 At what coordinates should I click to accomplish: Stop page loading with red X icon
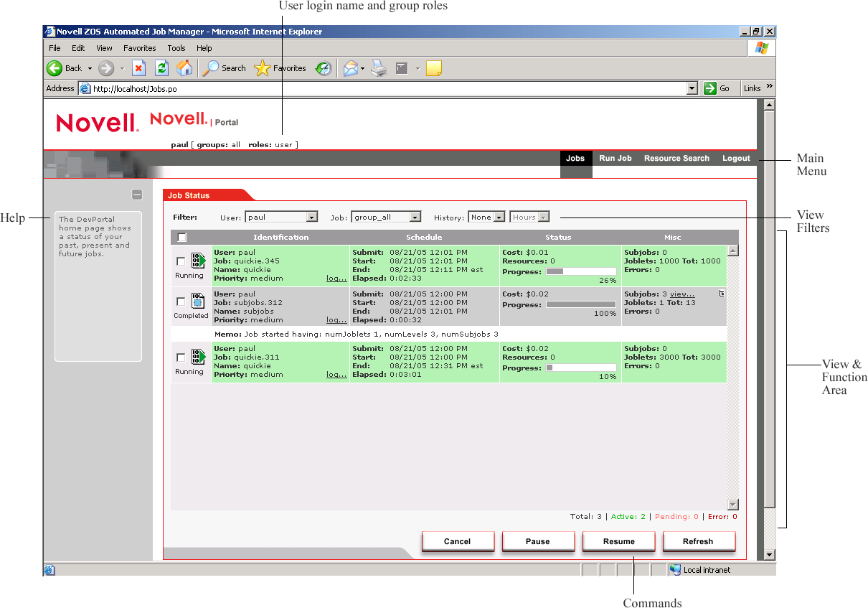coord(139,68)
